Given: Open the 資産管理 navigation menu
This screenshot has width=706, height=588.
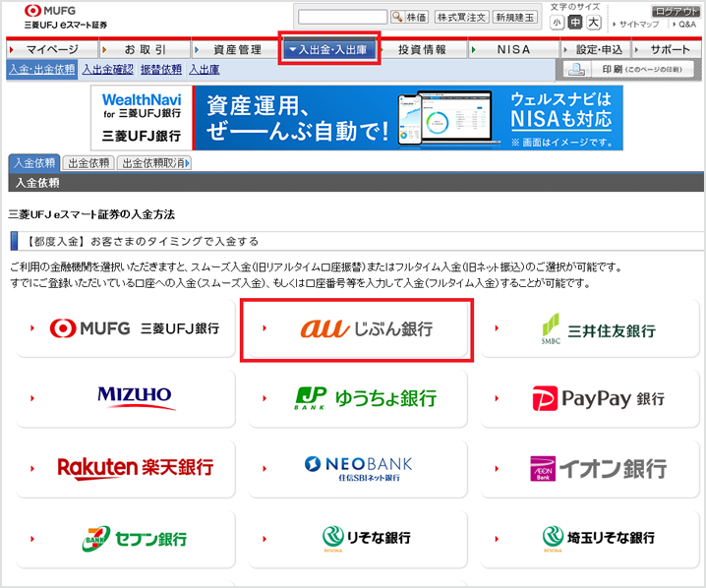Looking at the screenshot, I should point(236,49).
